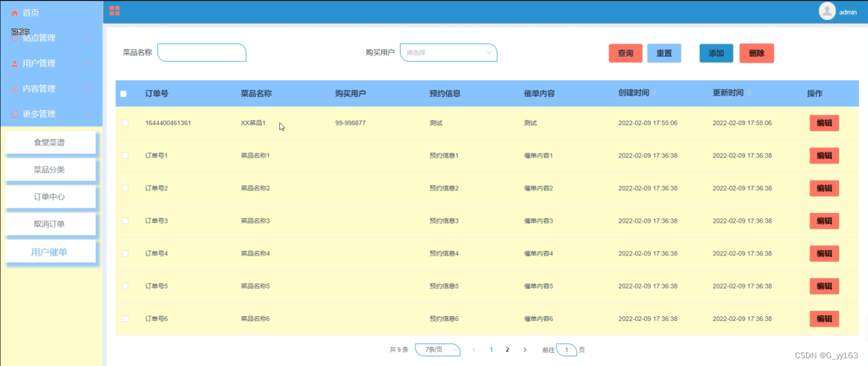The height and width of the screenshot is (366, 868).
Task: Open the 取消订单 submenu item
Action: tap(50, 224)
